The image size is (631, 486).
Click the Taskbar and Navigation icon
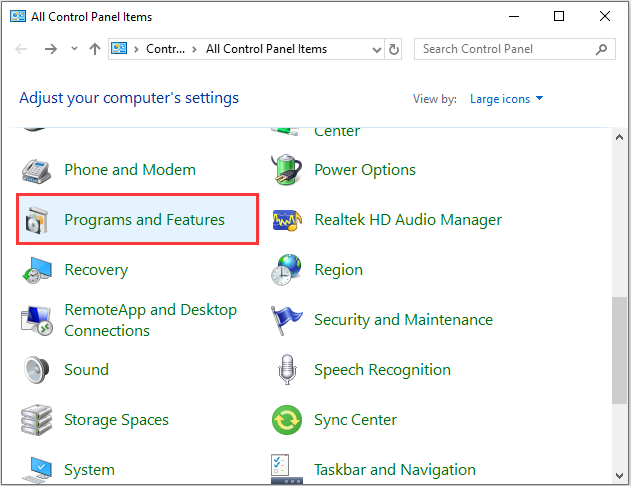(286, 469)
